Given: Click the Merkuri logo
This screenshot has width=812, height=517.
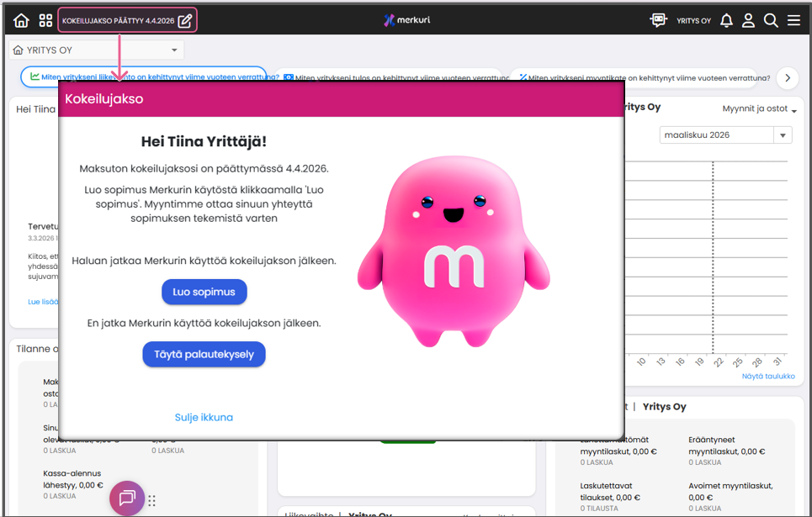Looking at the screenshot, I should pyautogui.click(x=406, y=20).
